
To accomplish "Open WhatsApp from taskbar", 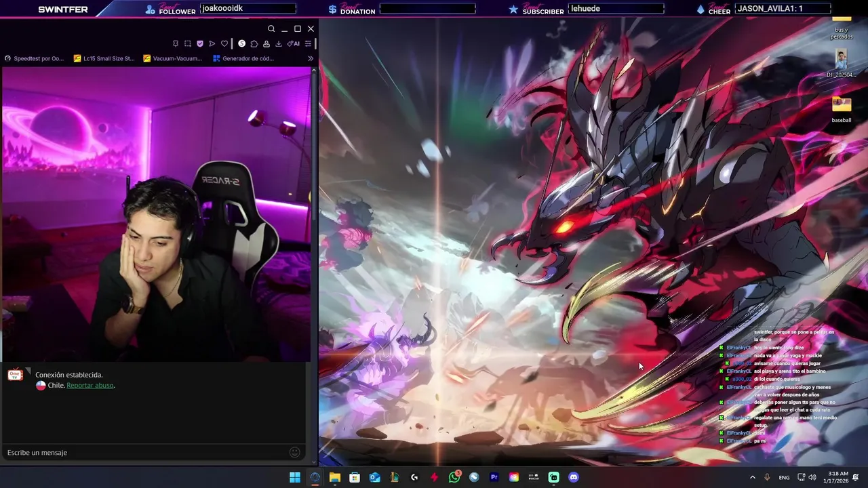I will point(454,477).
